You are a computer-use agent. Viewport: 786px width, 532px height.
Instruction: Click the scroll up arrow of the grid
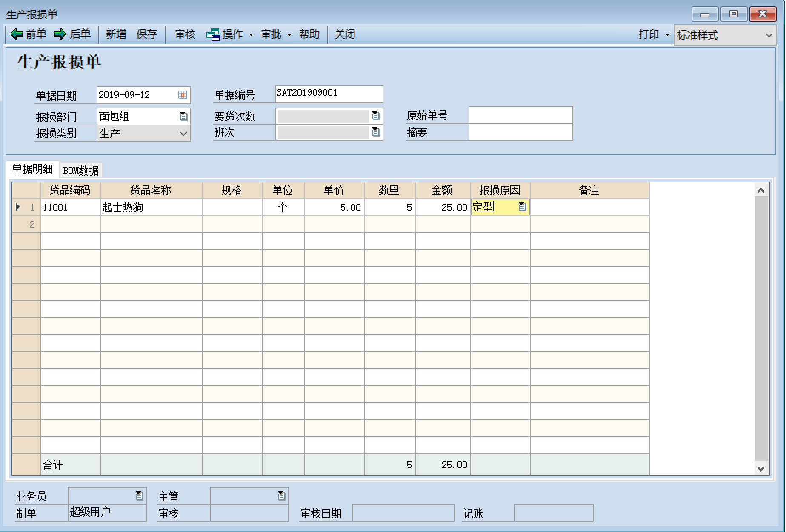click(761, 190)
